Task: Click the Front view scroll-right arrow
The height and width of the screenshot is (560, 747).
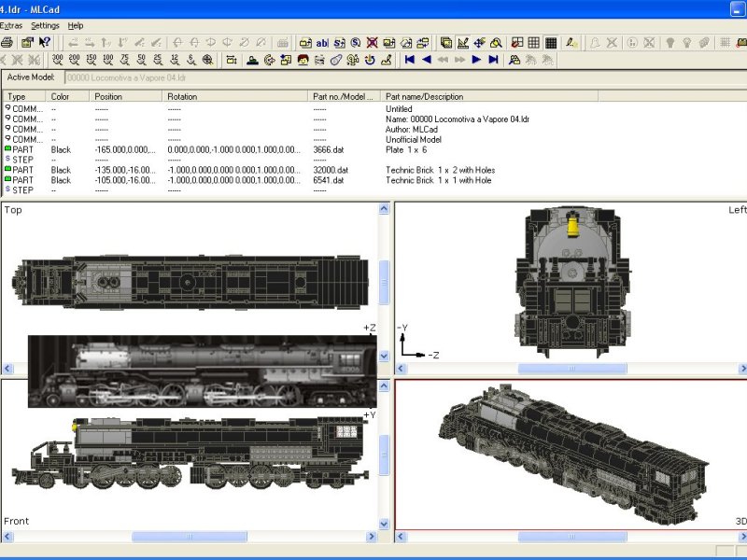Action: click(x=372, y=537)
